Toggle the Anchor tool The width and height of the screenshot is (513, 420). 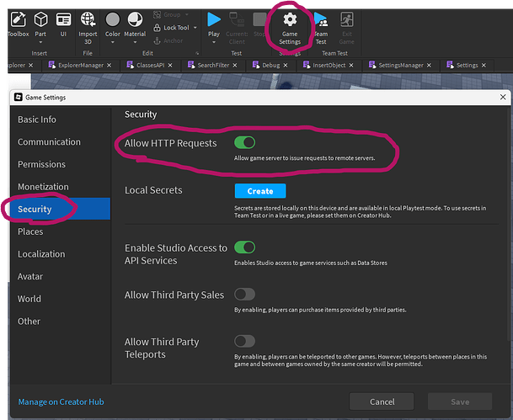168,41
